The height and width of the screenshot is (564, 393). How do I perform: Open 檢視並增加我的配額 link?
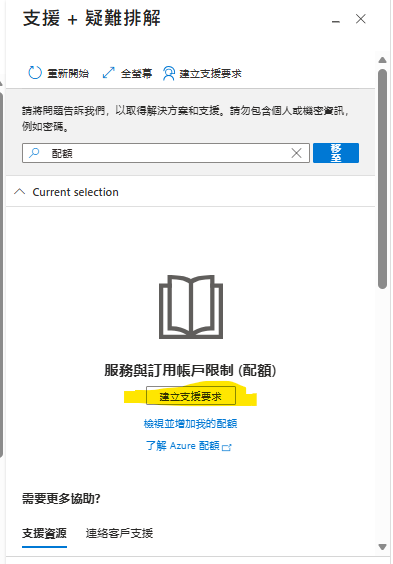(190, 423)
